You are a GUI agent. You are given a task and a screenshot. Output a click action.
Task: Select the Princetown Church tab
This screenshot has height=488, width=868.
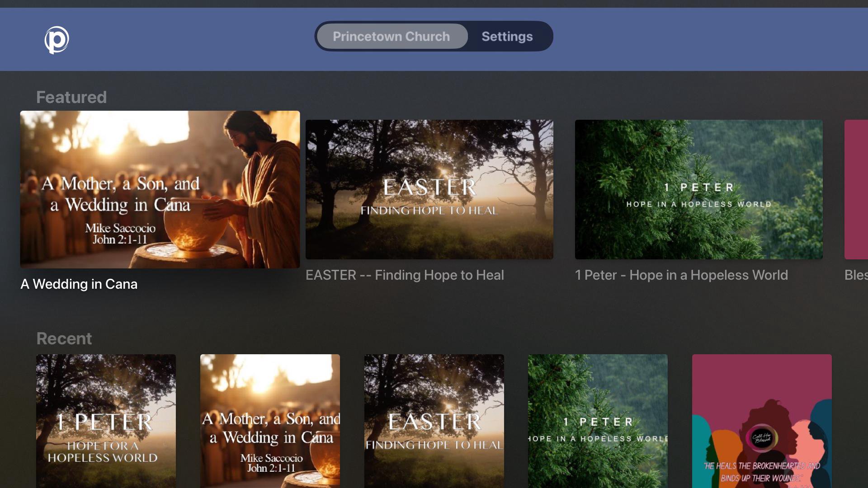(392, 36)
